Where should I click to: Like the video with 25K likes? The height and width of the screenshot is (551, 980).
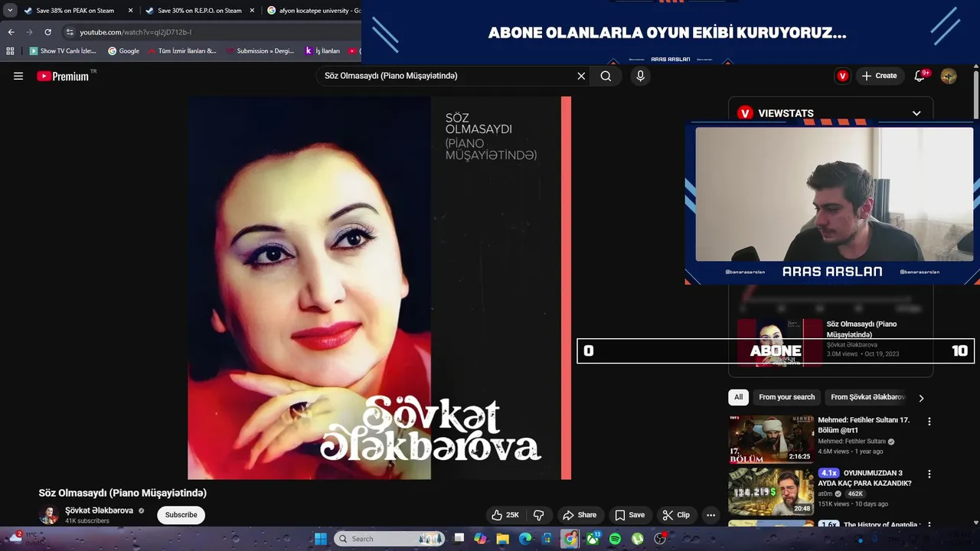click(x=505, y=515)
